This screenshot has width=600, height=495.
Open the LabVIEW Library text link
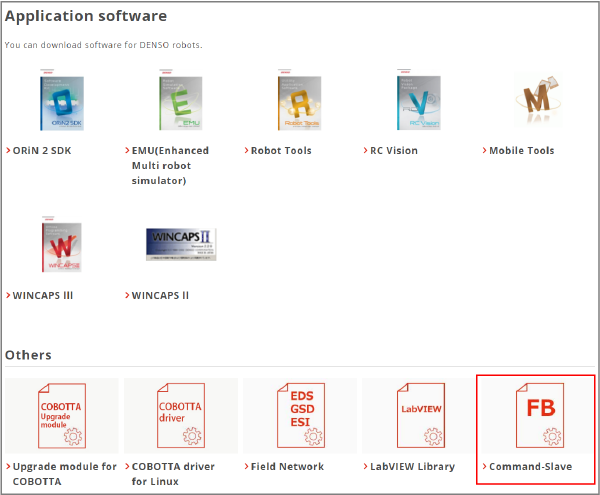pos(411,467)
